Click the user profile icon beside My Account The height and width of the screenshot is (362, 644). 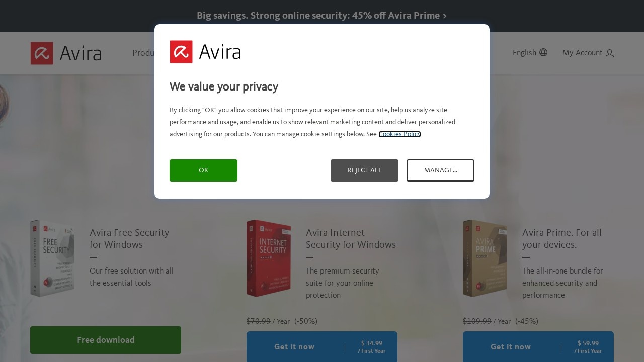[x=610, y=53]
